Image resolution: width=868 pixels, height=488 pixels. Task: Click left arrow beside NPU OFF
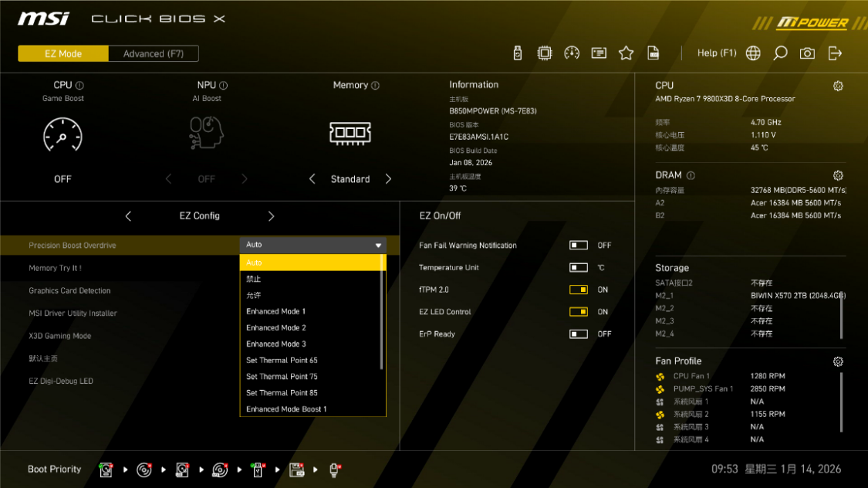168,179
